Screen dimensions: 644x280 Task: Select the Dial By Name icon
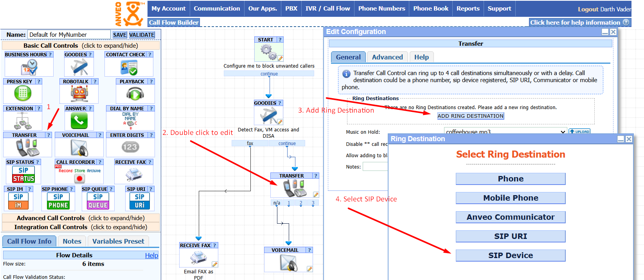pos(130,120)
